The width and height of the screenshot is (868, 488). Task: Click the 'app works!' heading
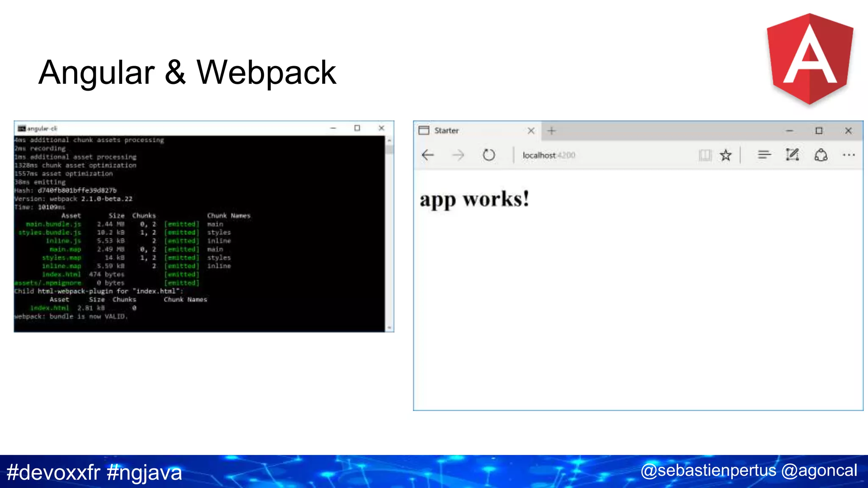click(475, 199)
